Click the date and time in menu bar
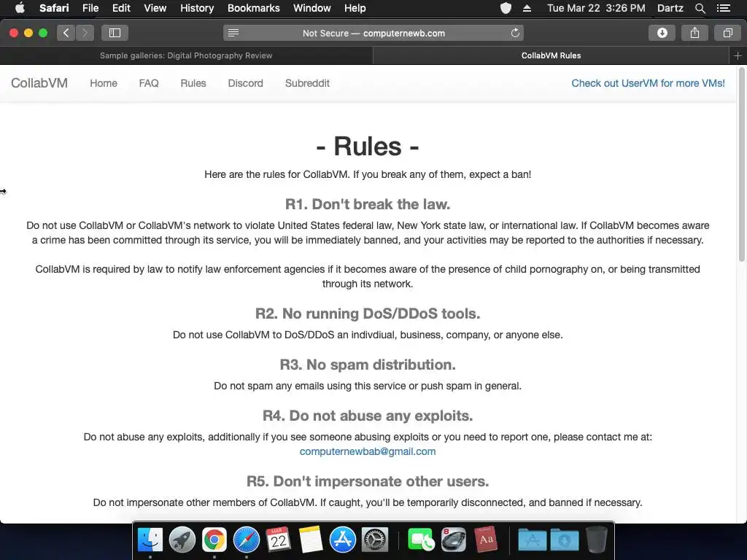The height and width of the screenshot is (560, 747). tap(596, 8)
